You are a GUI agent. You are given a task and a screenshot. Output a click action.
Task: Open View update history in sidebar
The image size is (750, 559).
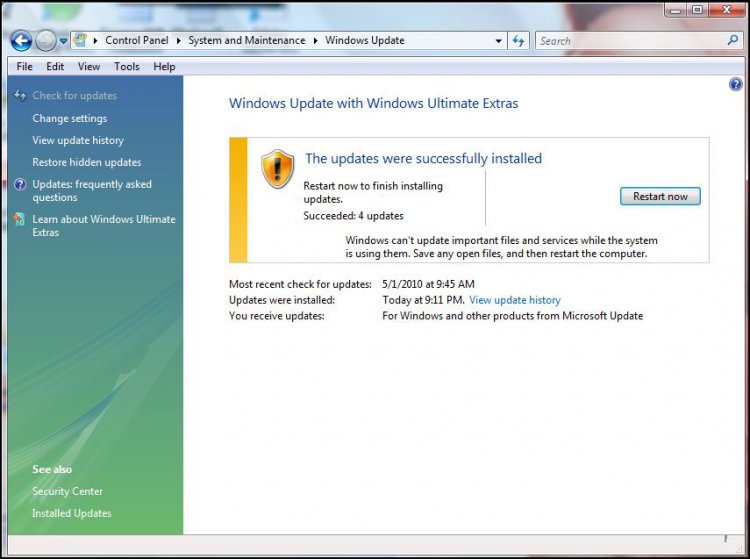(78, 141)
